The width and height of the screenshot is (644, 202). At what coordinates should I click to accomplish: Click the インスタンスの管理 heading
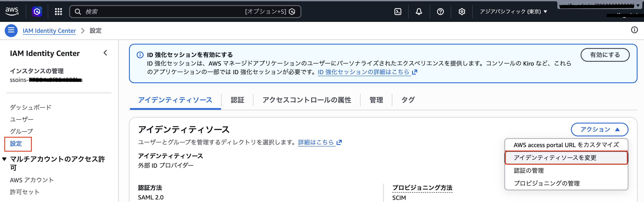[x=37, y=71]
